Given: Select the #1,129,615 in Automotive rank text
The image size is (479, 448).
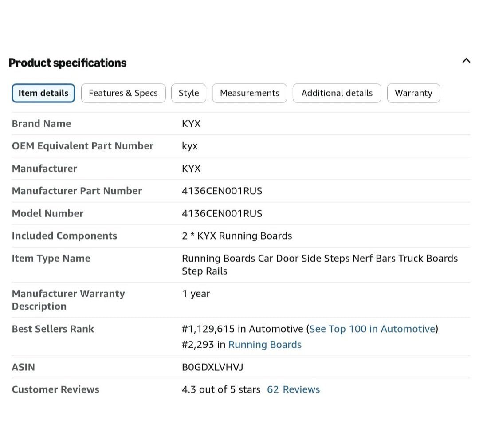Looking at the screenshot, I should click(243, 329).
